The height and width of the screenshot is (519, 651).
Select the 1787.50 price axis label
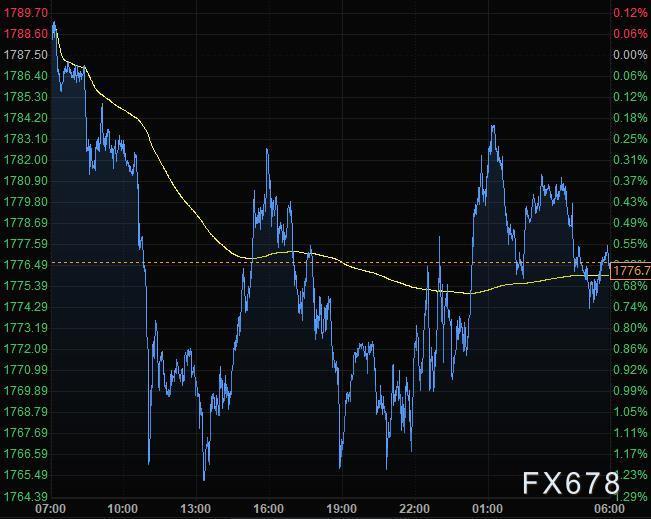click(26, 55)
